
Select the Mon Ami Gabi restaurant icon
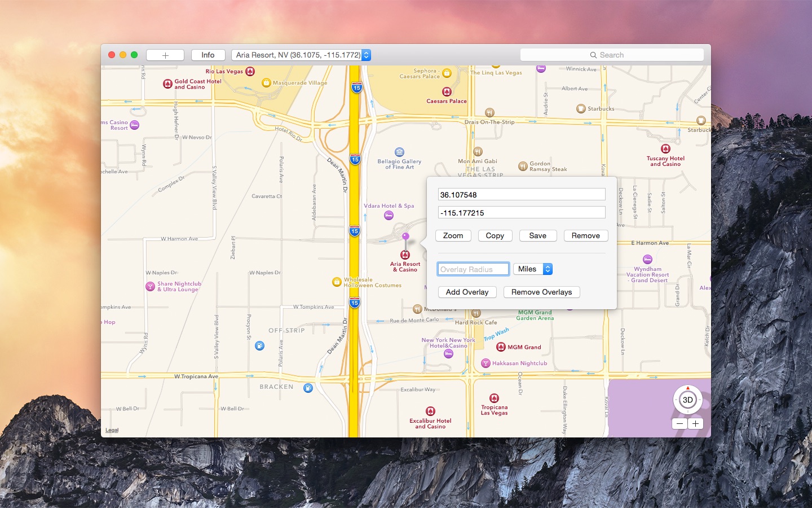(478, 151)
